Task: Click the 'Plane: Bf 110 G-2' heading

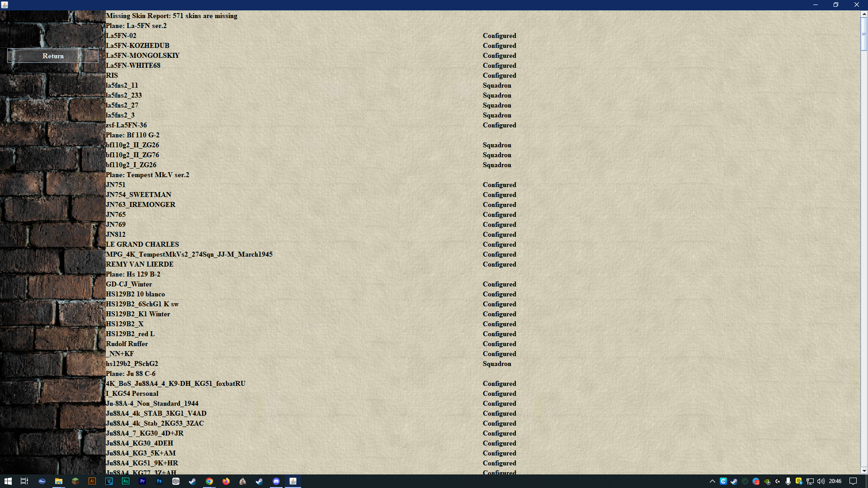Action: [132, 135]
